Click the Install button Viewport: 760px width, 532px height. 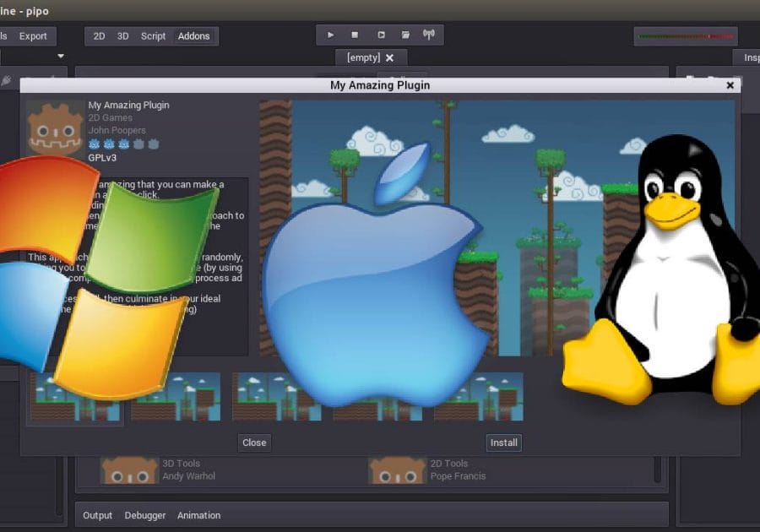503,442
